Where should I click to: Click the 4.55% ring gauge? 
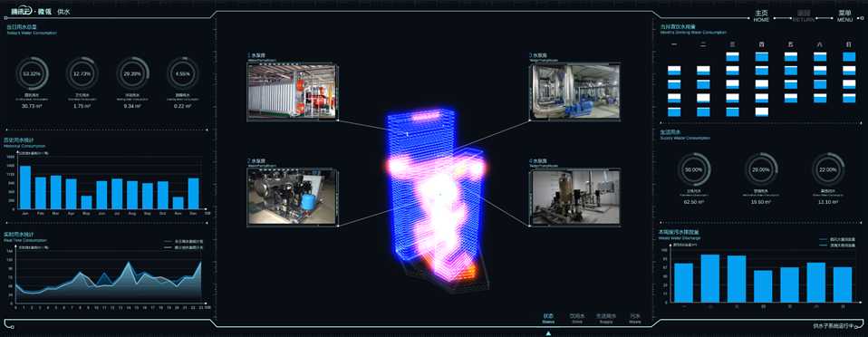183,73
